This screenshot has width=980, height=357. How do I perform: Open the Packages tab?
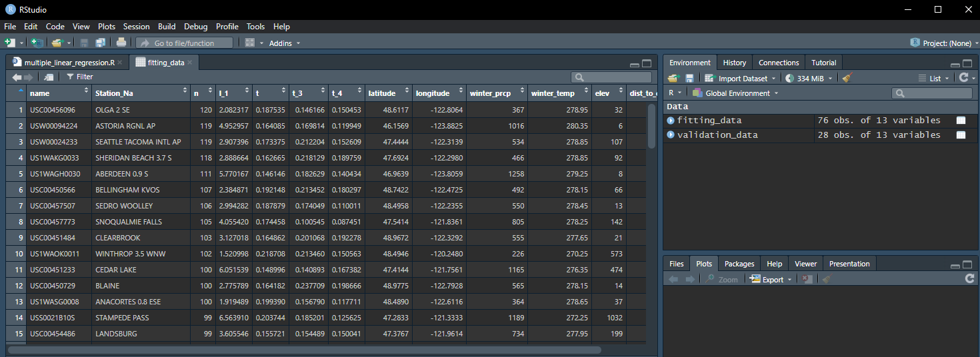[x=739, y=264]
